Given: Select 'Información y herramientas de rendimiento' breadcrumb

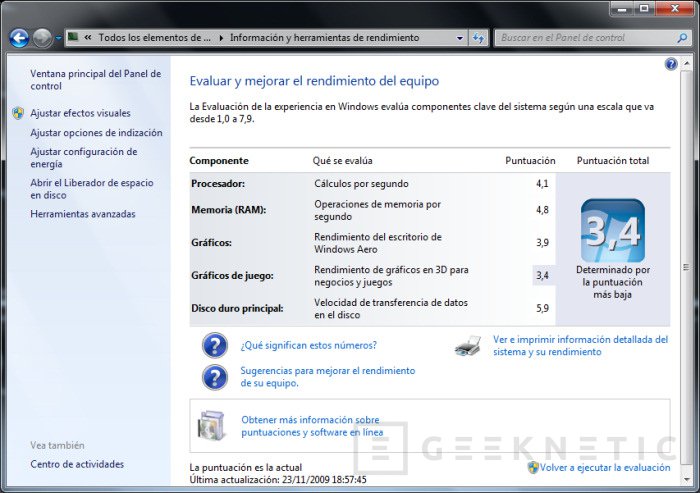Looking at the screenshot, I should (325, 38).
